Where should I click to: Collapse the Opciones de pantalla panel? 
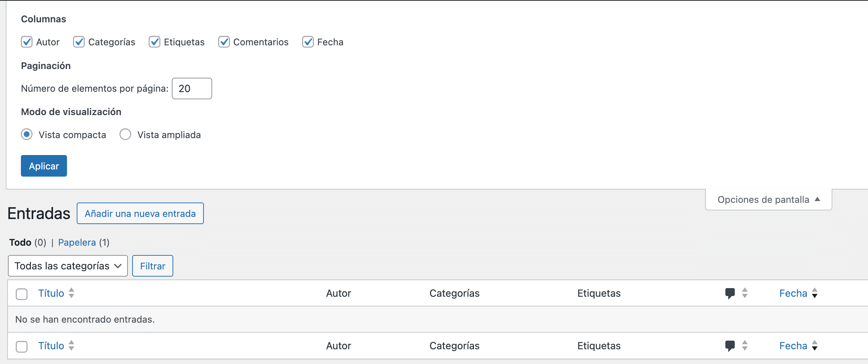pyautogui.click(x=768, y=200)
